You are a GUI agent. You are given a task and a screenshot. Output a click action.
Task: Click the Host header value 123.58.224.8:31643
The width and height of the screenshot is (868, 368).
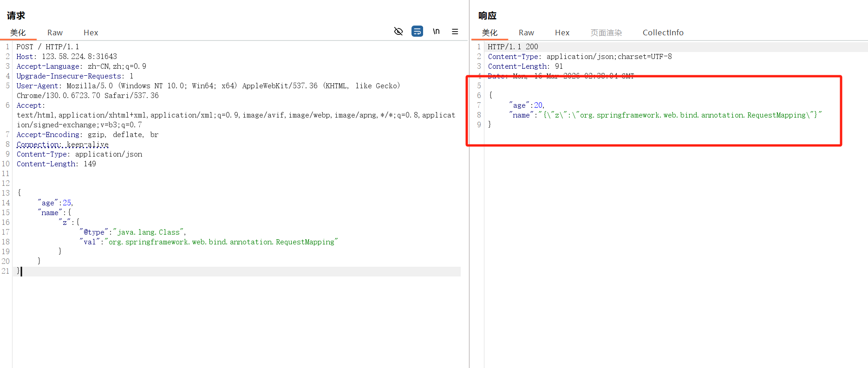[79, 57]
